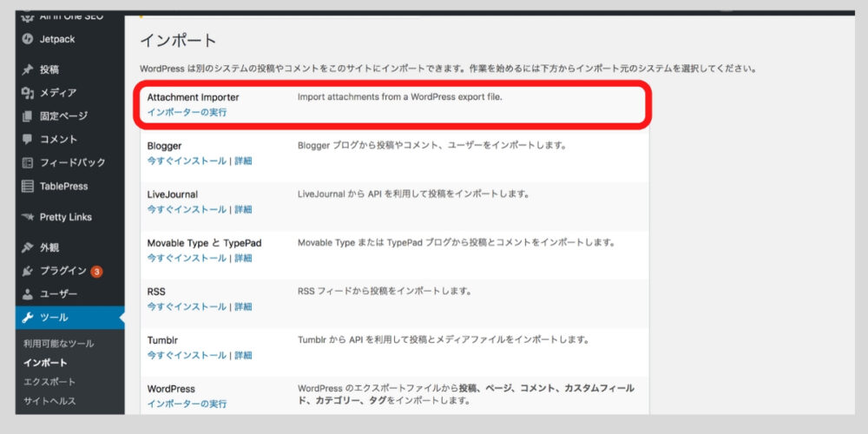Click the user icon beside ユーザー

tap(27, 294)
